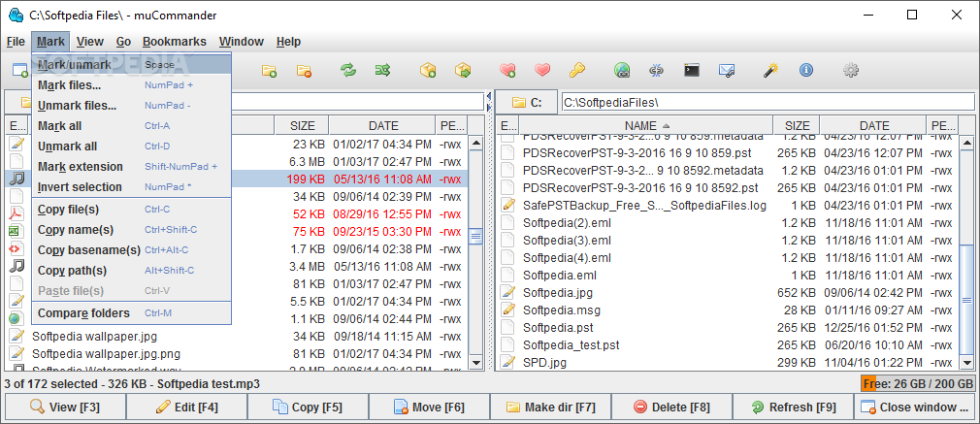Screen dimensions: 980x424
Task: Sort right panel by NAME column
Action: click(x=647, y=125)
